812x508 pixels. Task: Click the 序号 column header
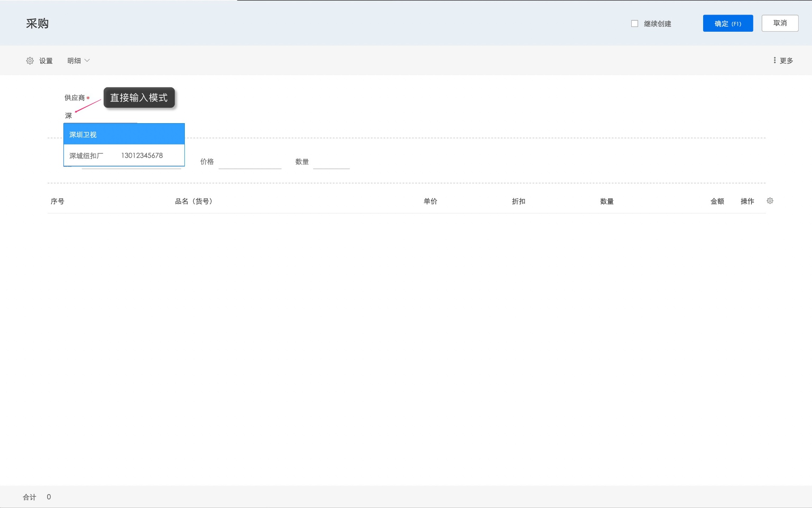(x=57, y=201)
